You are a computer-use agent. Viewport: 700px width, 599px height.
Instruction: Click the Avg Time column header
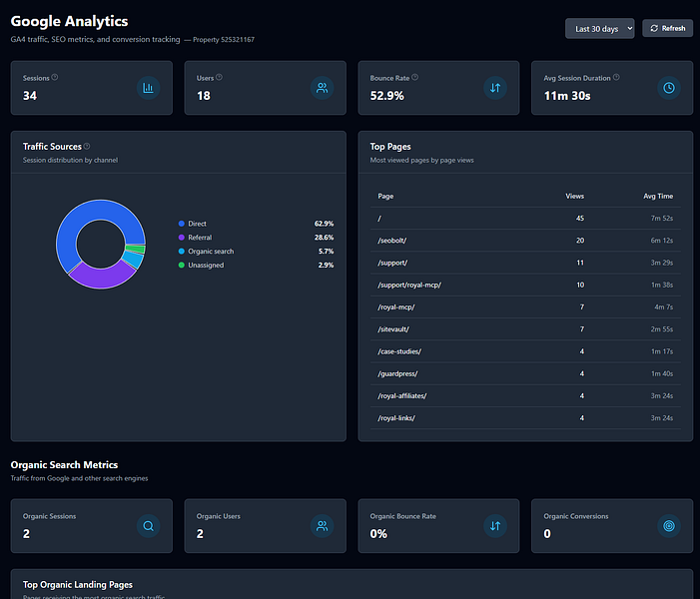[658, 196]
